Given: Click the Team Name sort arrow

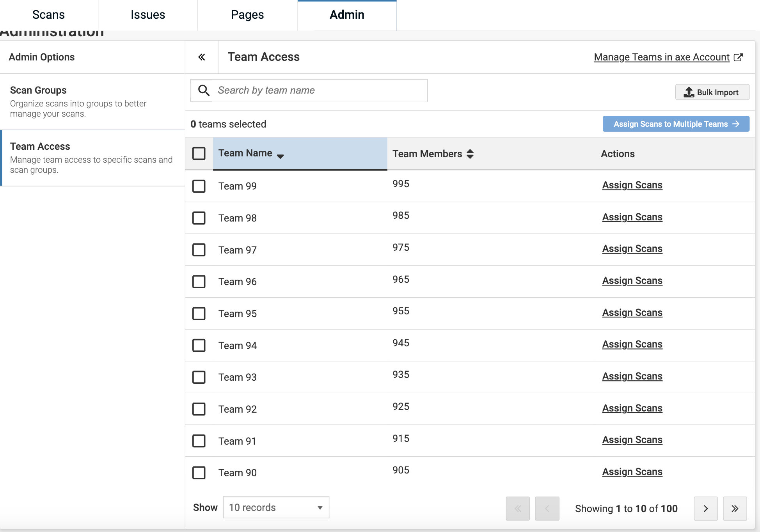Looking at the screenshot, I should pos(280,156).
